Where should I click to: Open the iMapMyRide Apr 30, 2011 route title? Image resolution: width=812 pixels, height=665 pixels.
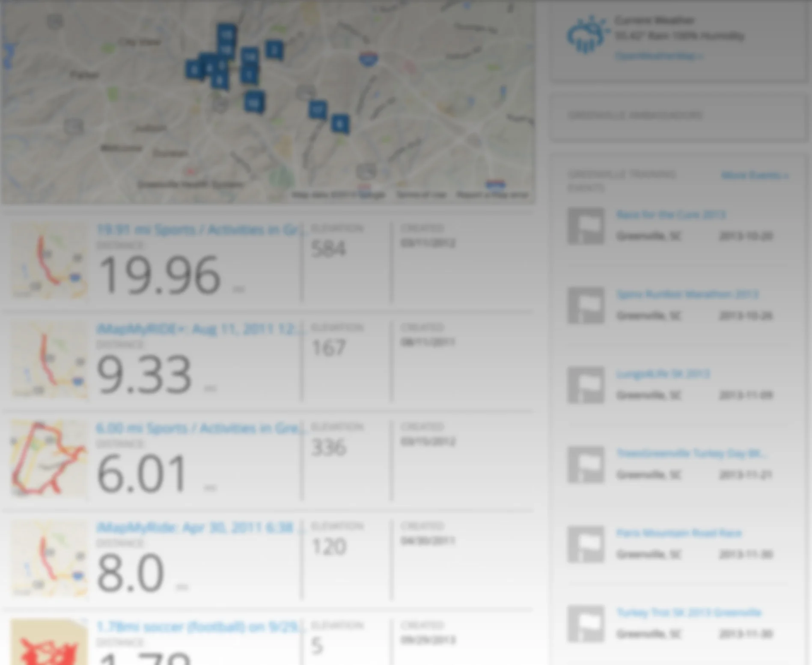(200, 528)
